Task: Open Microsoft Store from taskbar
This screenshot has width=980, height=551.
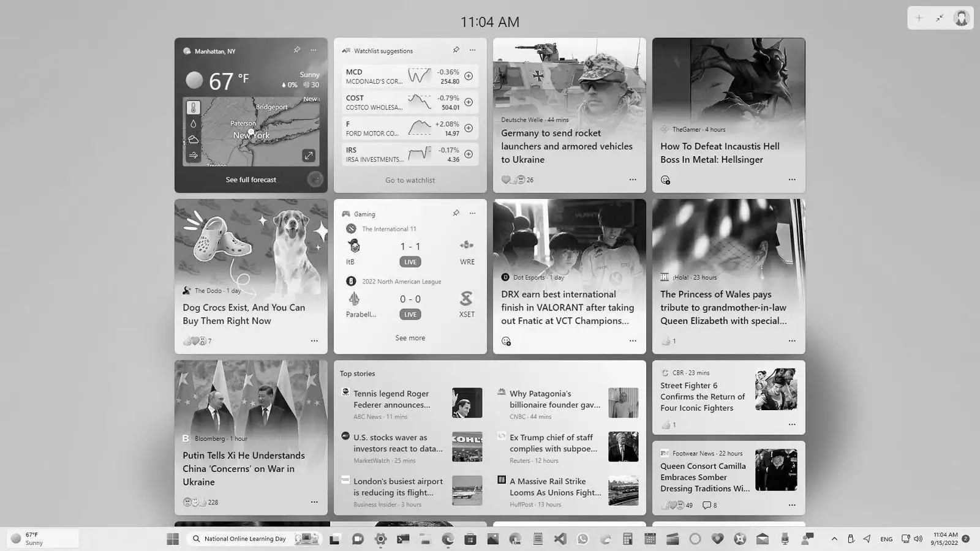Action: tap(470, 539)
